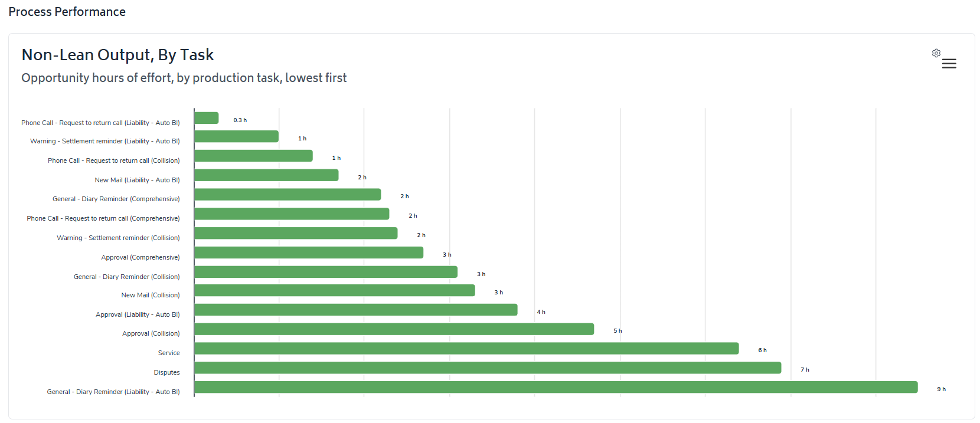Image resolution: width=980 pixels, height=423 pixels.
Task: Click the Service bar in the chart
Action: coord(466,349)
